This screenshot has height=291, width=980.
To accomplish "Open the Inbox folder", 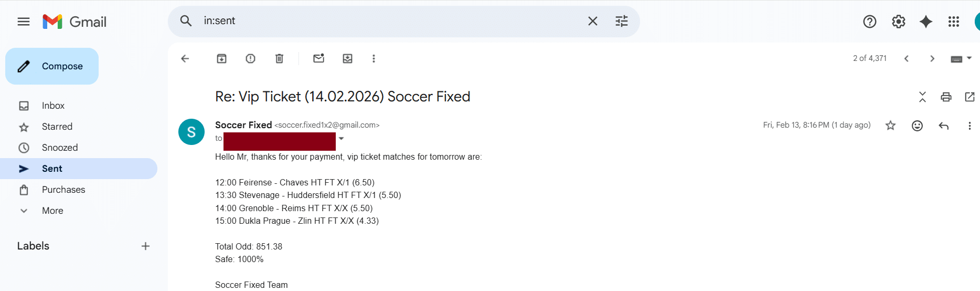I will (x=53, y=106).
